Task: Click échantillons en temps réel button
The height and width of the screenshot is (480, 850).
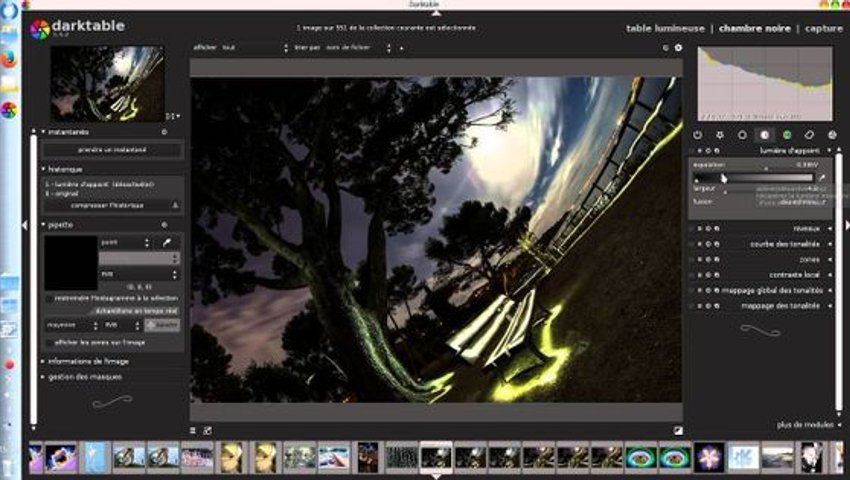Action: (x=136, y=311)
